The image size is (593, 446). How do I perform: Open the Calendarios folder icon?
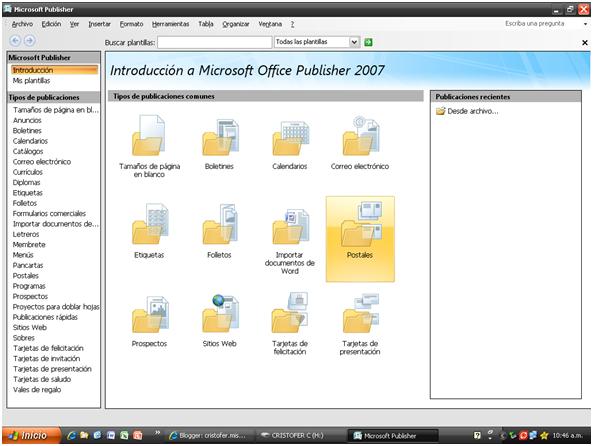[x=290, y=138]
